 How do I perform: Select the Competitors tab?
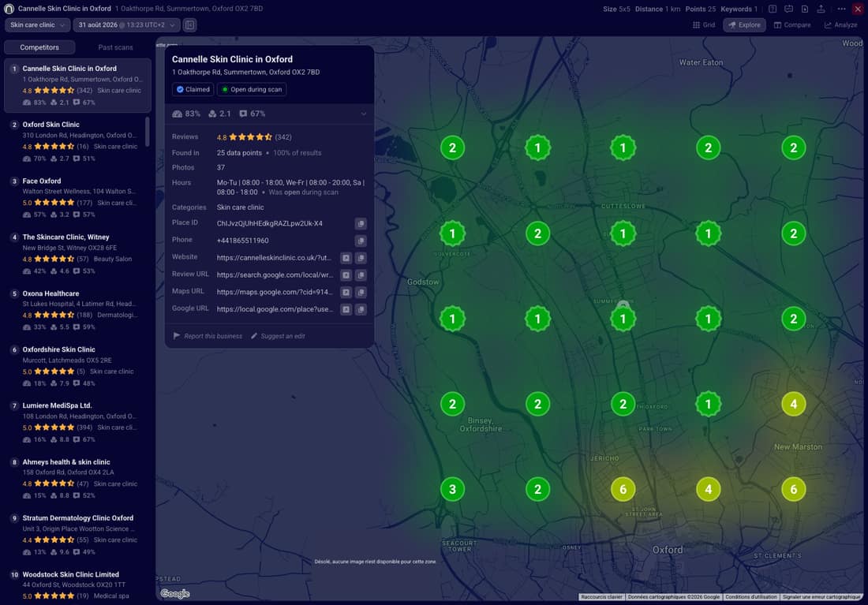(x=39, y=47)
